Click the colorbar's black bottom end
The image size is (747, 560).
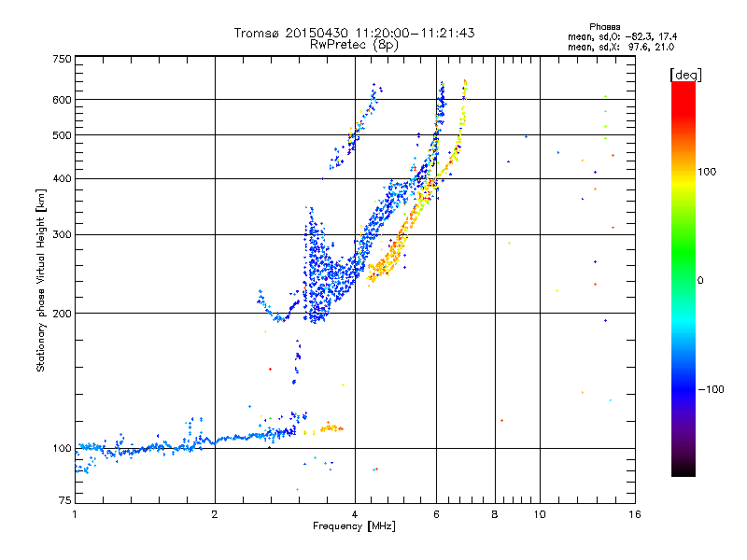(x=684, y=469)
